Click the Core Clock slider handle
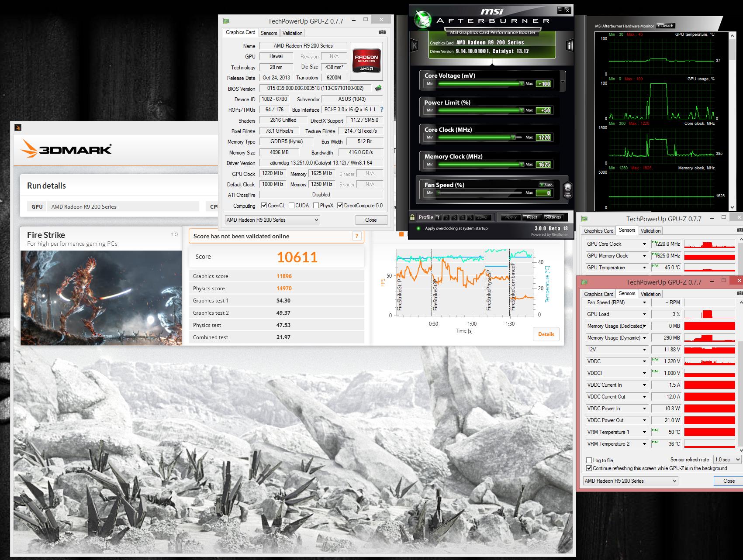 (512, 137)
